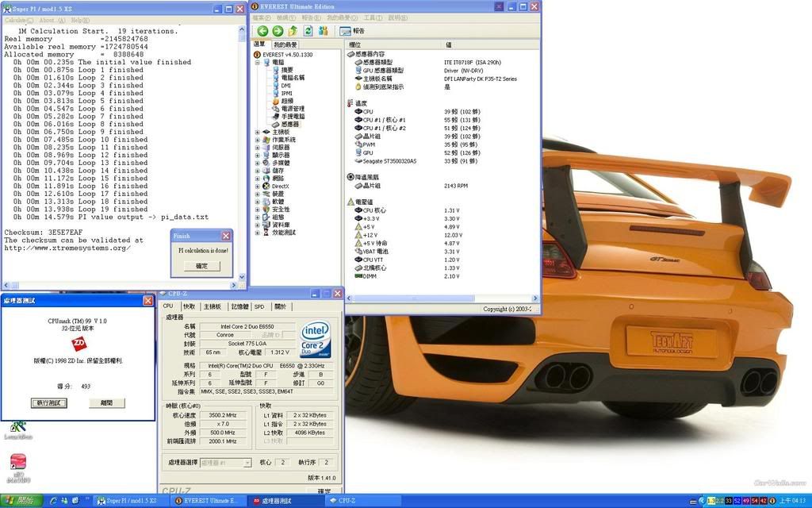Click the red ZD logo in CPUmark window
Viewport: 812px width, 508px height.
tap(79, 343)
